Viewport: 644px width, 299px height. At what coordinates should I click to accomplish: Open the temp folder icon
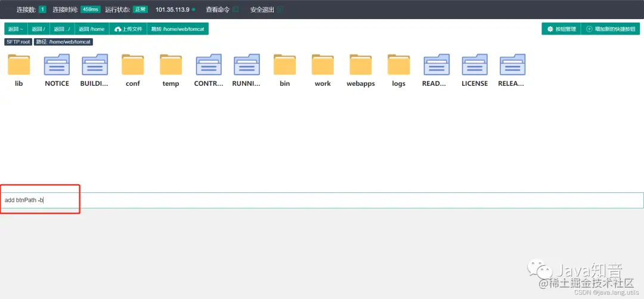click(171, 64)
